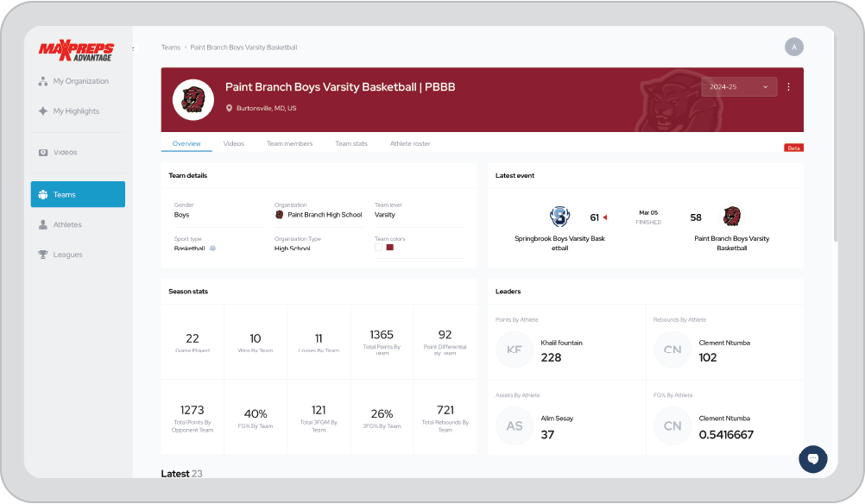The image size is (865, 504).
Task: Open Leagues via the trophy icon
Action: click(x=43, y=255)
